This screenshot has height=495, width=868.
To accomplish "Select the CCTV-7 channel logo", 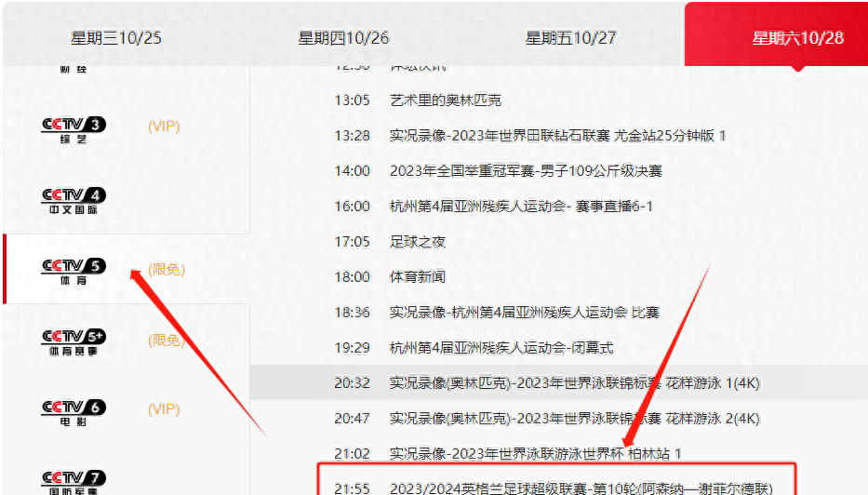I will [73, 480].
